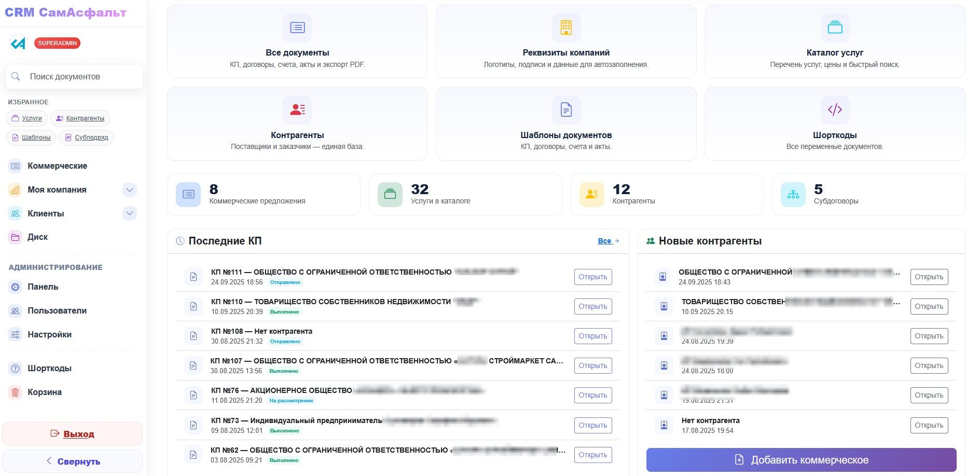
Task: Click the document icon beside КП №76
Action: [x=194, y=395]
